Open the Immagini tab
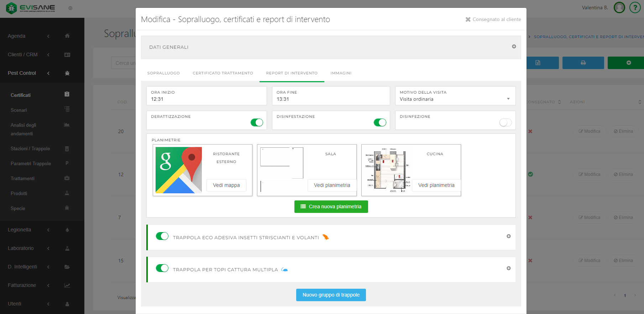This screenshot has height=314, width=644. [x=341, y=73]
